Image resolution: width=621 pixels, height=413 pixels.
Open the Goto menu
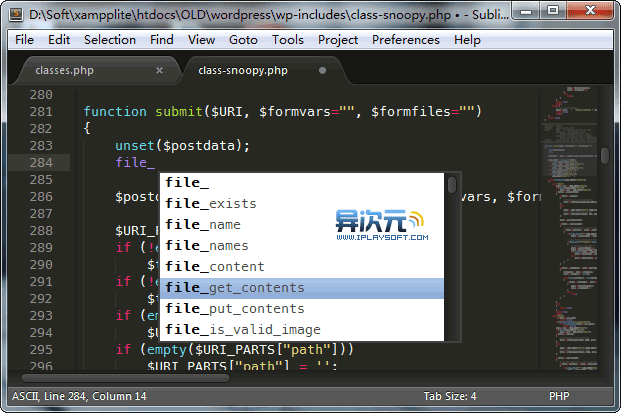[x=243, y=40]
